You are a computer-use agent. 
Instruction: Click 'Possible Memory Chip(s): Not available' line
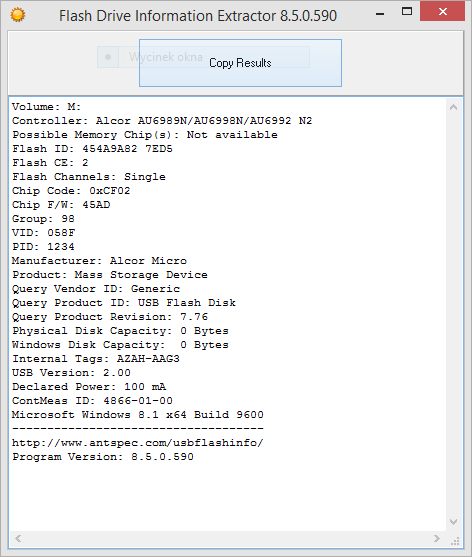point(145,135)
